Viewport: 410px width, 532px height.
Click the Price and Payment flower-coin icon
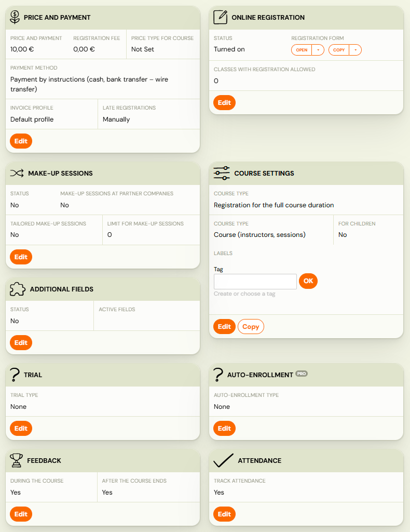[15, 17]
